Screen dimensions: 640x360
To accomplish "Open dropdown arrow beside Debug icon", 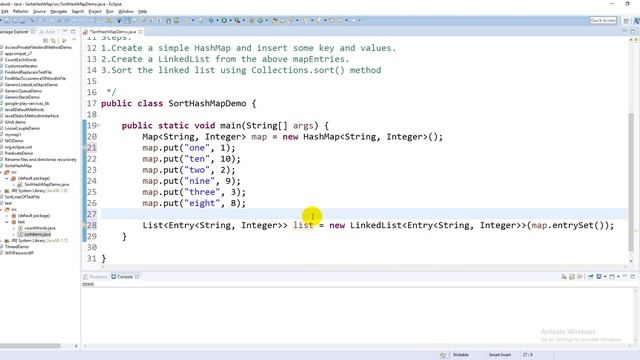I will [217, 20].
